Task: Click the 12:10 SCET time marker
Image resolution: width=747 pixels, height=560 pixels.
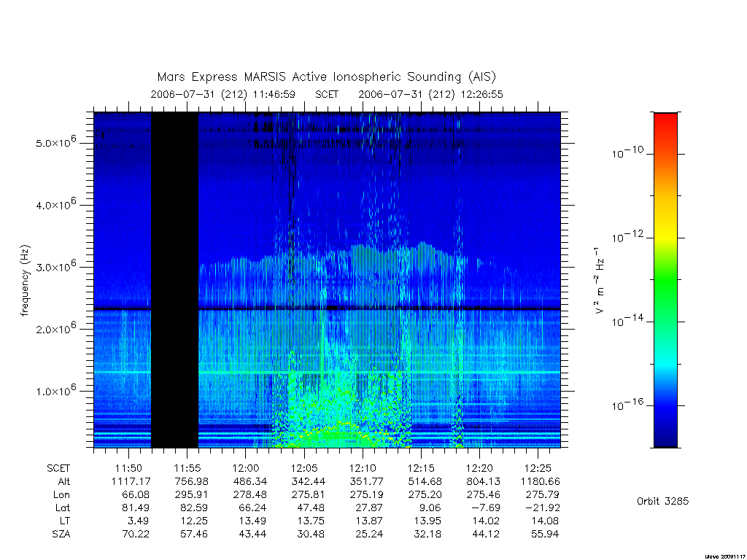Action: (x=363, y=468)
